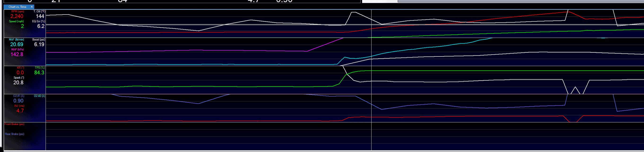Select the MAP (kPa) channel label
This screenshot has width=644, height=152.
point(17,49)
